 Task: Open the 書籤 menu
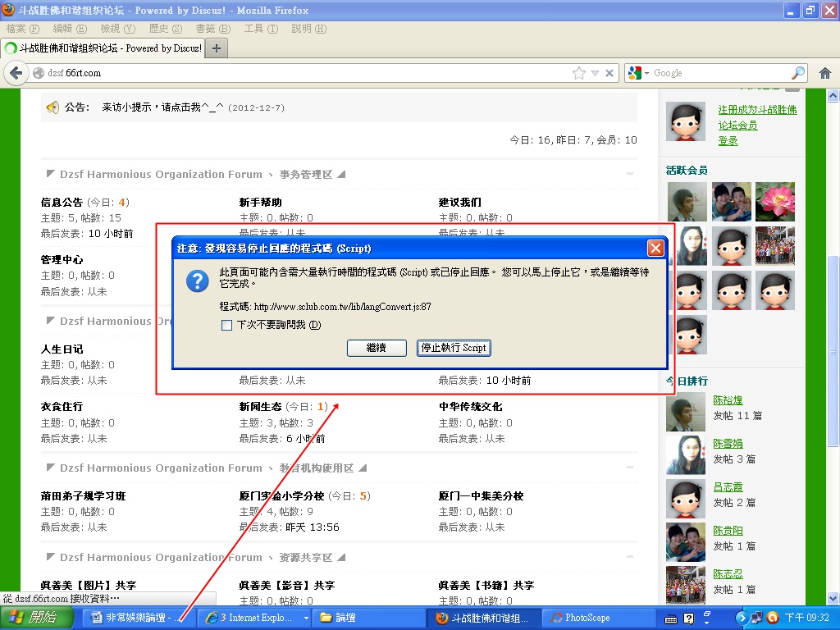pos(212,29)
